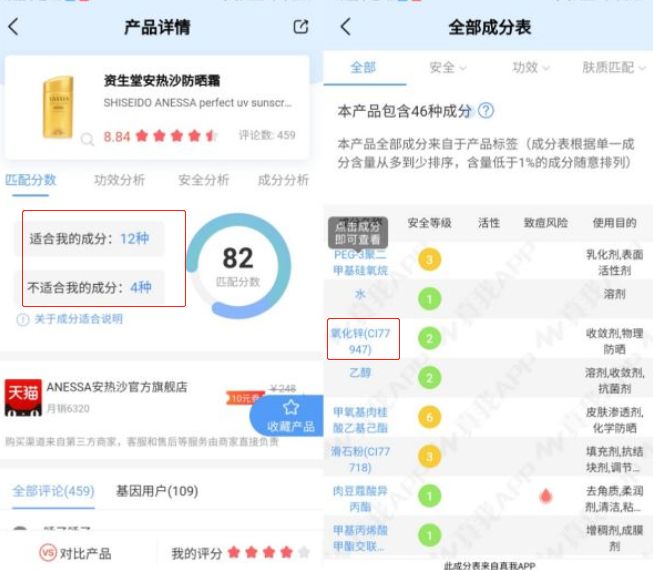This screenshot has height=570, width=653.
Task: Open ingredient PEG-3聚二甲基硅氧烷
Action: (360, 262)
